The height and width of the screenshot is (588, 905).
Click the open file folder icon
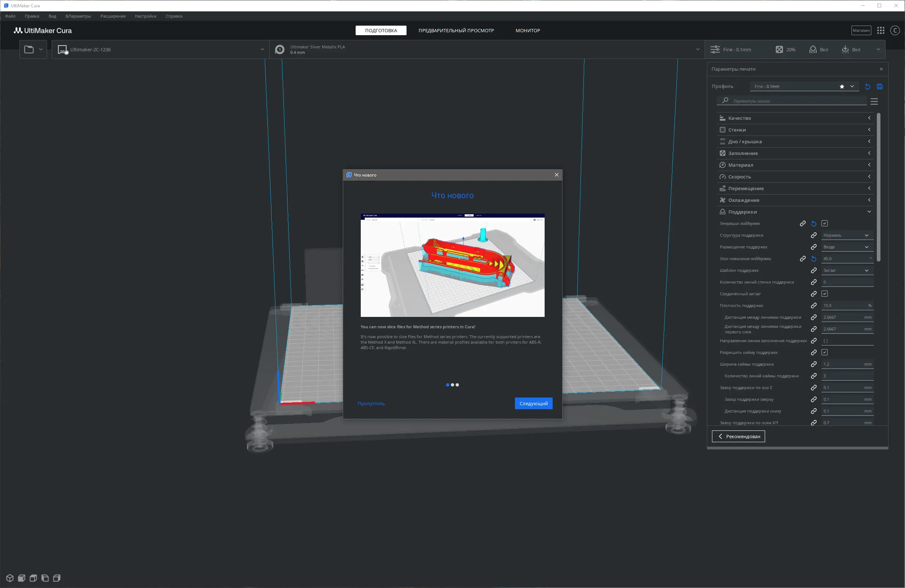pos(29,49)
